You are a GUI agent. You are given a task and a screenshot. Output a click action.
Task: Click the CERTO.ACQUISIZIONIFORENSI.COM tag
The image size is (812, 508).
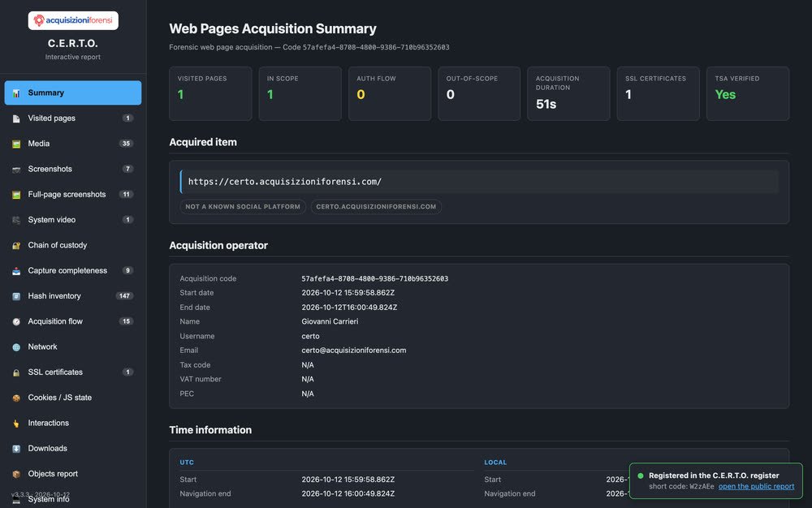coord(376,206)
